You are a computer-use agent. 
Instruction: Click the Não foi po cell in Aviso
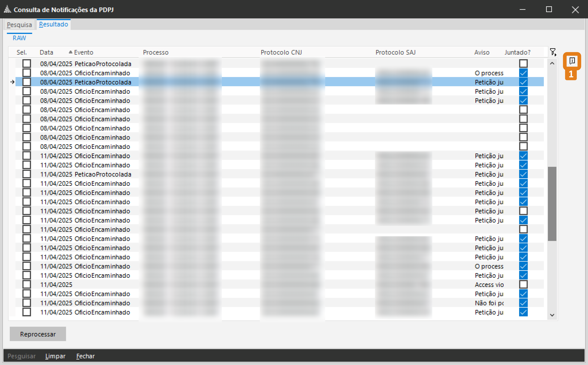click(489, 303)
